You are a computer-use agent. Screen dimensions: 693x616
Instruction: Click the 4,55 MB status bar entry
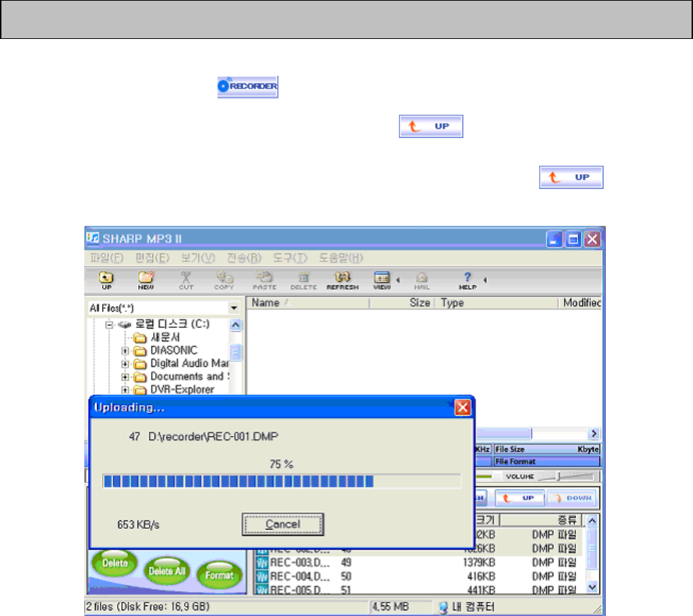pos(390,607)
